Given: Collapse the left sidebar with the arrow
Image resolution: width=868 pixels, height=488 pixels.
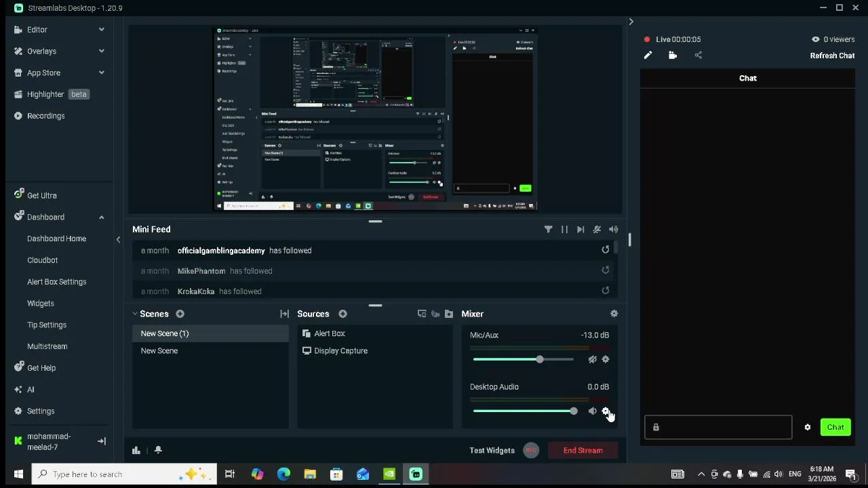Looking at the screenshot, I should tap(118, 239).
